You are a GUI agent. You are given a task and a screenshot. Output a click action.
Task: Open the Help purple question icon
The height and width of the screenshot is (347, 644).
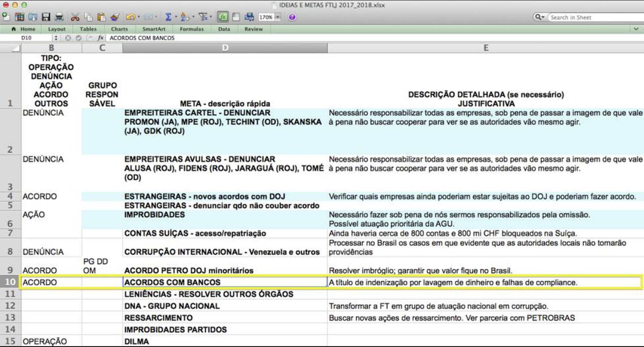tap(292, 17)
